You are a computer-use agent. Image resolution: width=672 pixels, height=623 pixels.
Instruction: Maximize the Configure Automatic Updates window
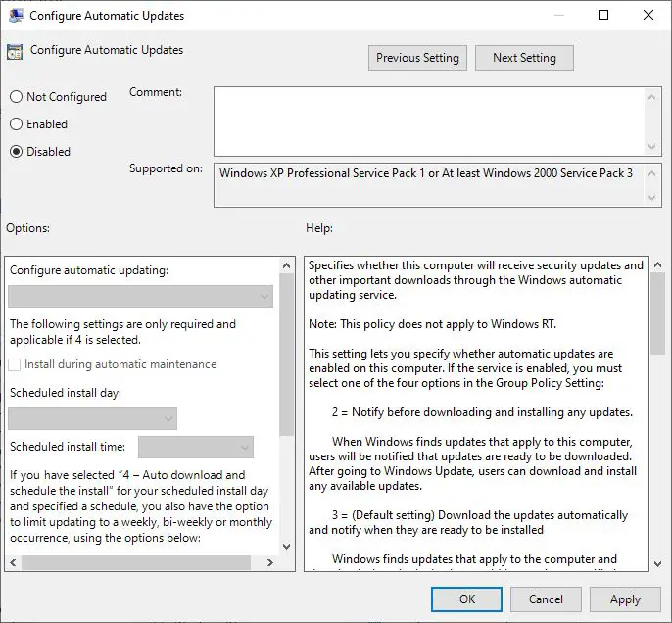pyautogui.click(x=603, y=15)
